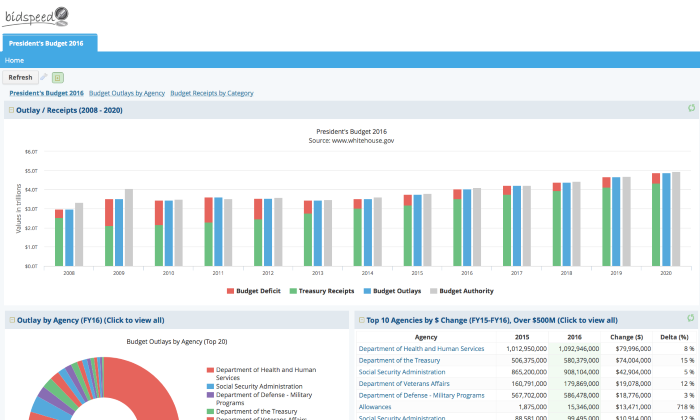Click the 2009 gray Budget Authority bar
The height and width of the screenshot is (420, 700).
click(x=129, y=228)
